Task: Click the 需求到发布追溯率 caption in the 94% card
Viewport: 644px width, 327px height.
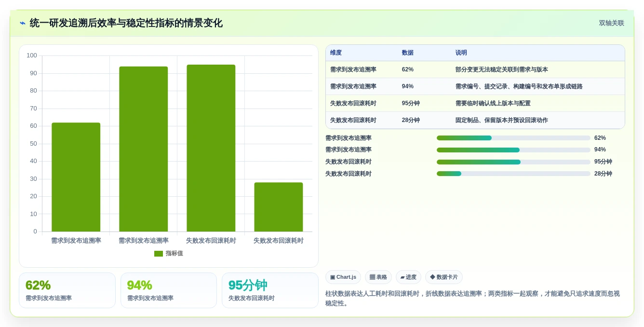Action: 150,299
